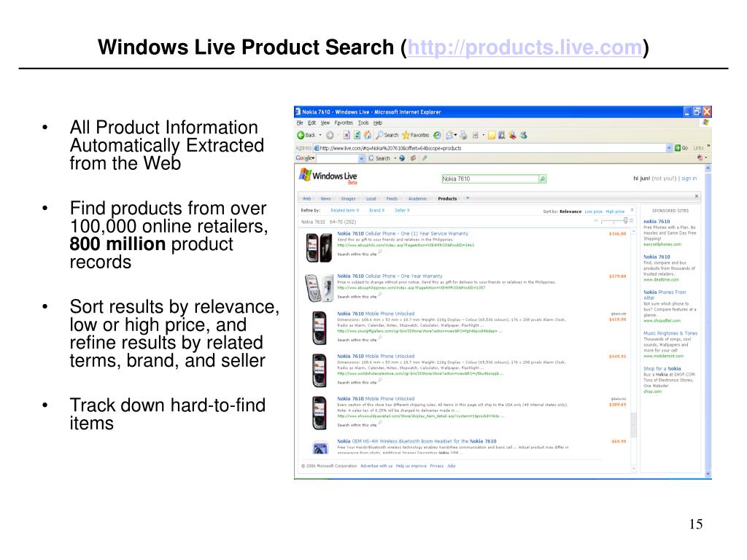Switch to the Local search tab
Viewport: 747px width, 560px height.
click(371, 198)
